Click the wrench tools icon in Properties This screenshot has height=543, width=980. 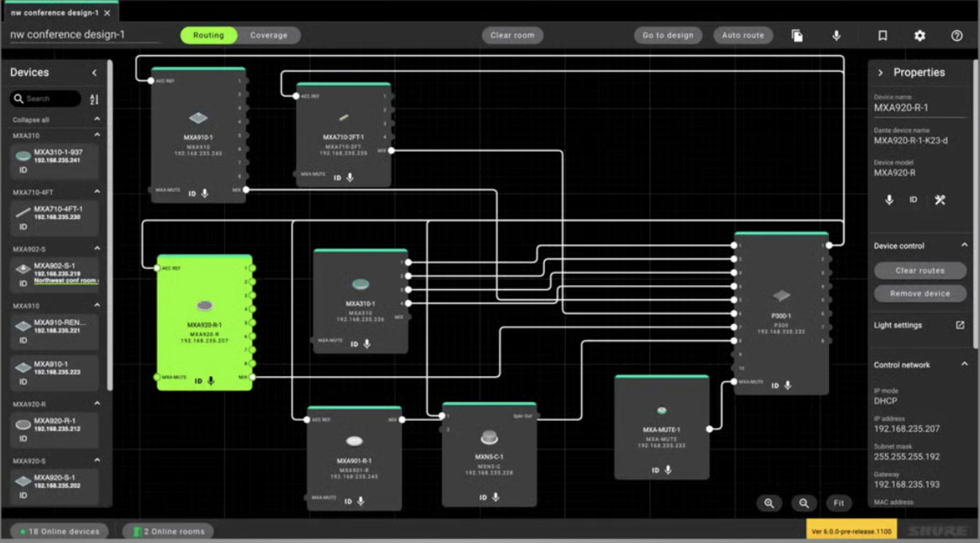tap(939, 200)
